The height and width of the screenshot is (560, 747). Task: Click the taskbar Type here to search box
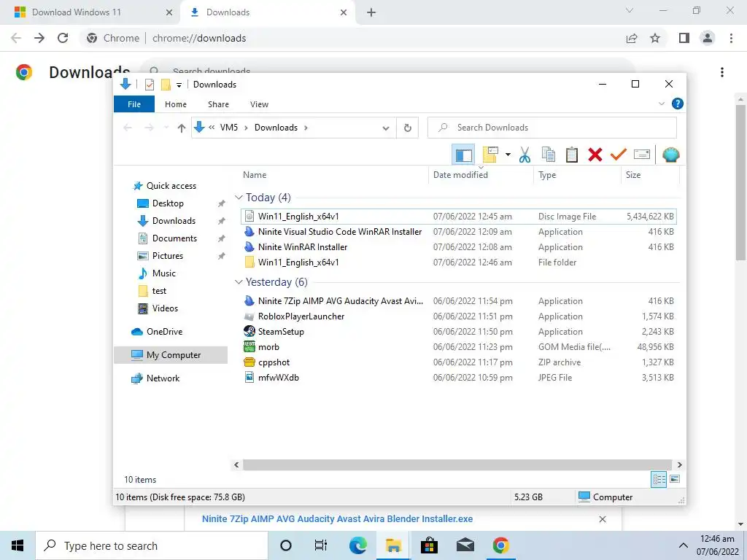(x=152, y=545)
